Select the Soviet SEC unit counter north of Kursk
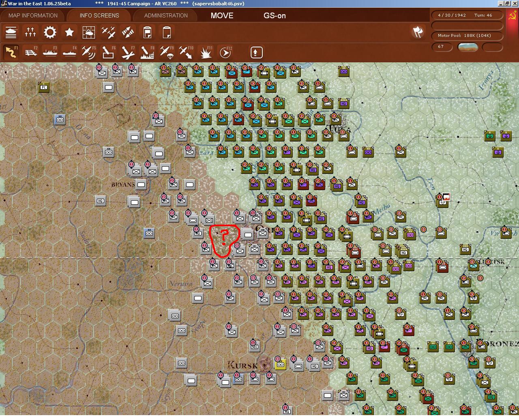519x420 pixels. pos(255,346)
